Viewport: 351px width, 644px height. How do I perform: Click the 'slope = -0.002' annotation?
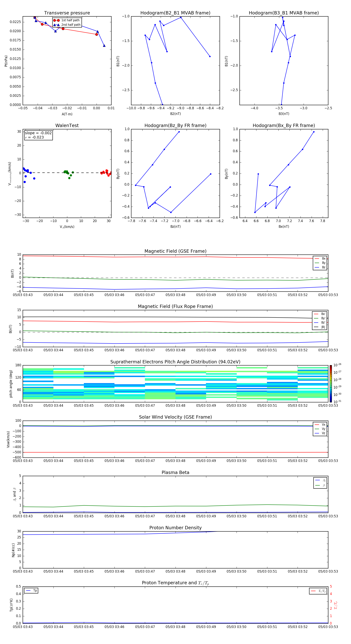click(38, 133)
